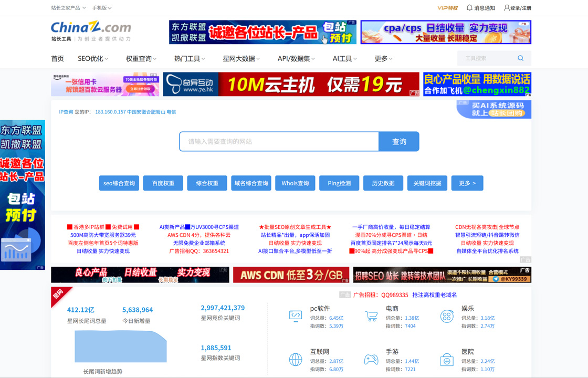Expand the 手机版 dropdown
The image size is (588, 378).
pos(102,8)
